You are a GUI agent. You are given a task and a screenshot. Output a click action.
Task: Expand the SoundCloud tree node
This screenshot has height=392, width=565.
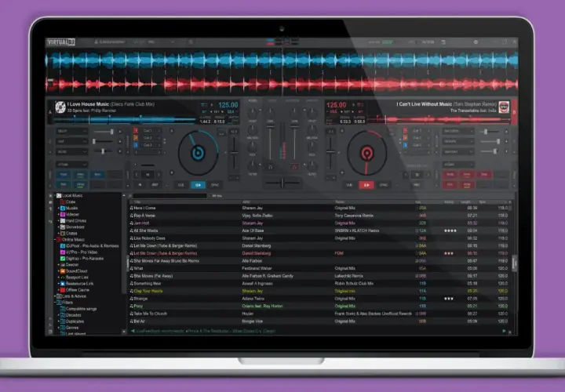58,271
